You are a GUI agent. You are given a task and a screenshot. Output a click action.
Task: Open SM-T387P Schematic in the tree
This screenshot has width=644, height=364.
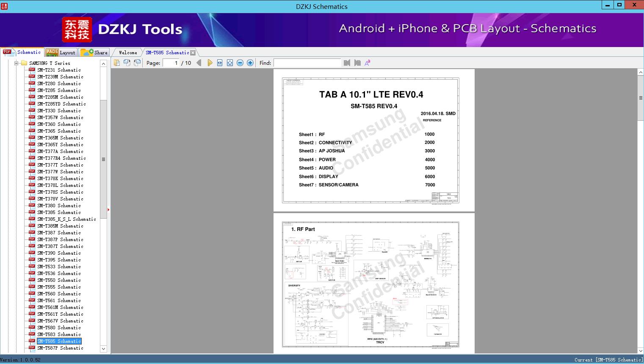(x=60, y=239)
